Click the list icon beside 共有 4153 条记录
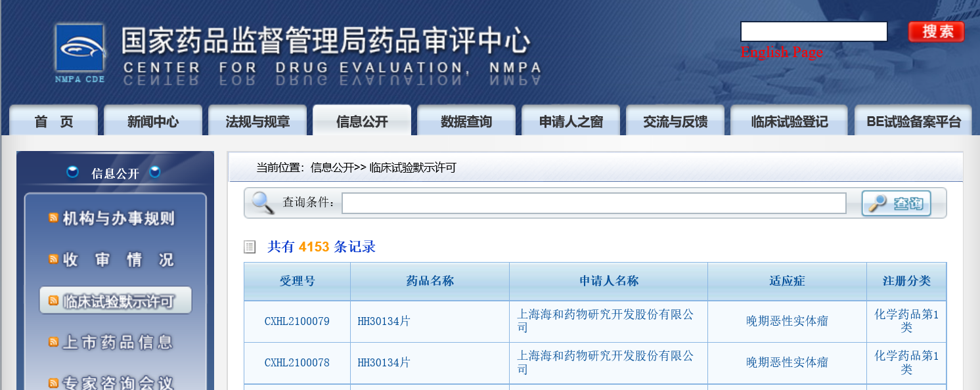 click(x=250, y=247)
